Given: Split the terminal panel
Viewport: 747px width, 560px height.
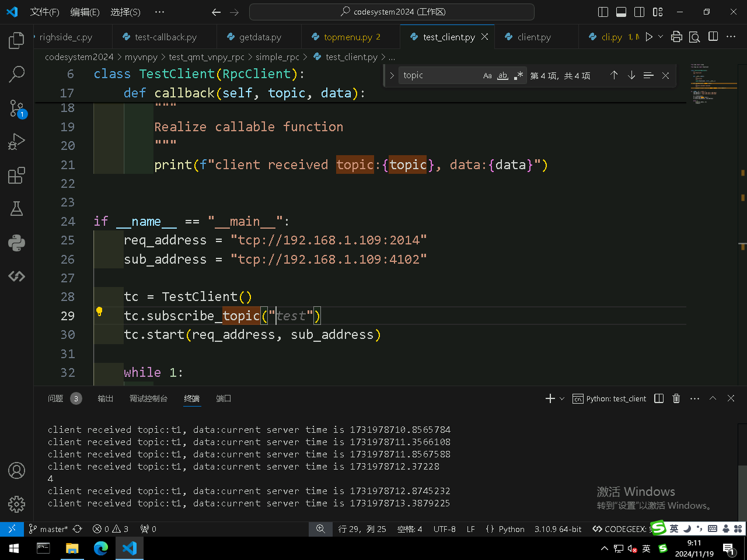Looking at the screenshot, I should click(x=659, y=398).
